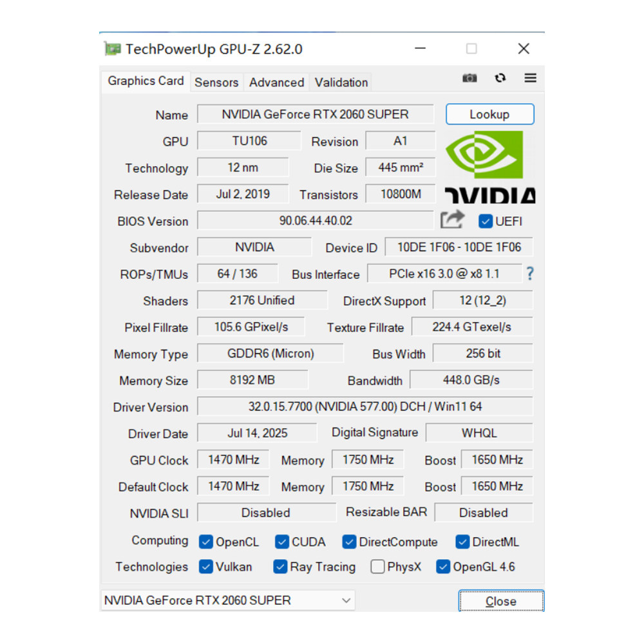Click the GPU Clock row Boost 1650 MHz

click(497, 460)
